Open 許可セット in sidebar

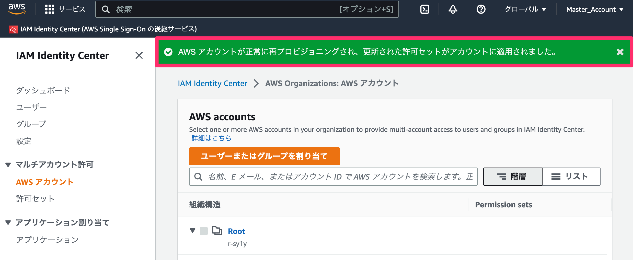tap(35, 199)
